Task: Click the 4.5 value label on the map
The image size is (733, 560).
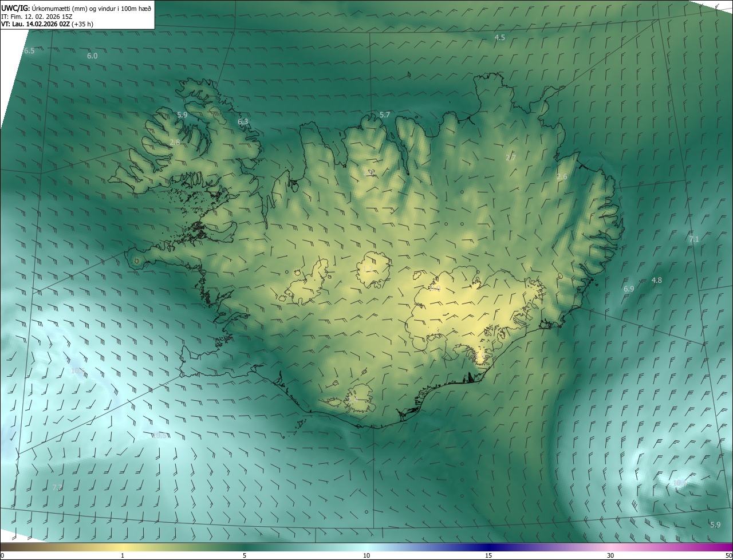Action: tap(500, 38)
